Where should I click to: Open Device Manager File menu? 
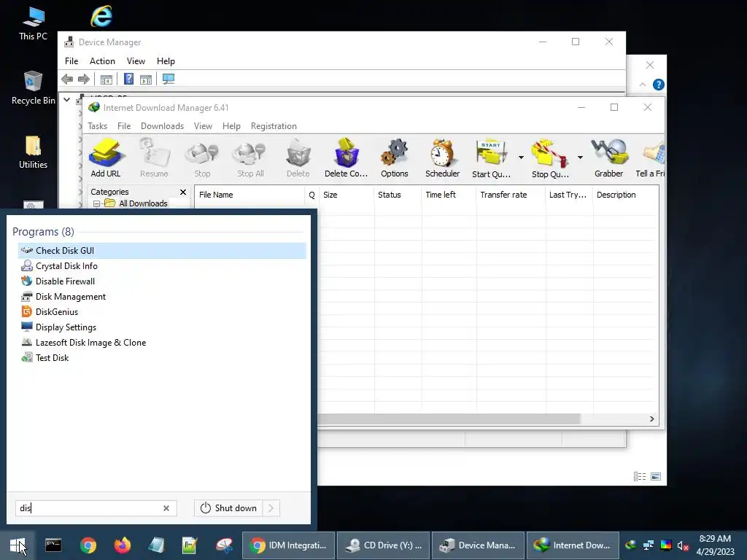tap(71, 61)
